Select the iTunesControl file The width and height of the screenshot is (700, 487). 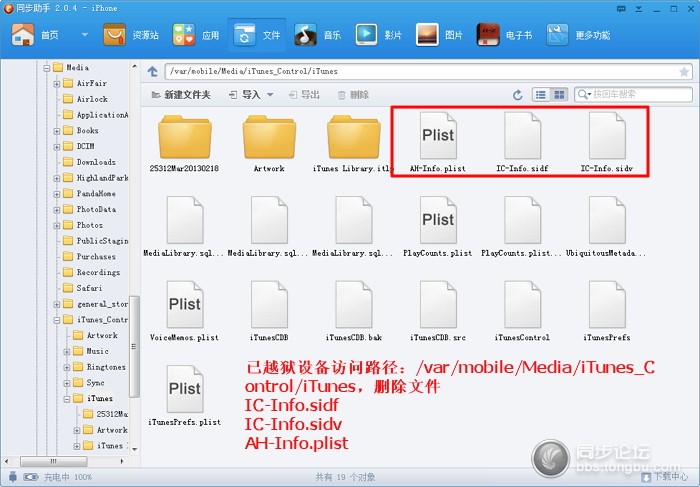(x=522, y=311)
